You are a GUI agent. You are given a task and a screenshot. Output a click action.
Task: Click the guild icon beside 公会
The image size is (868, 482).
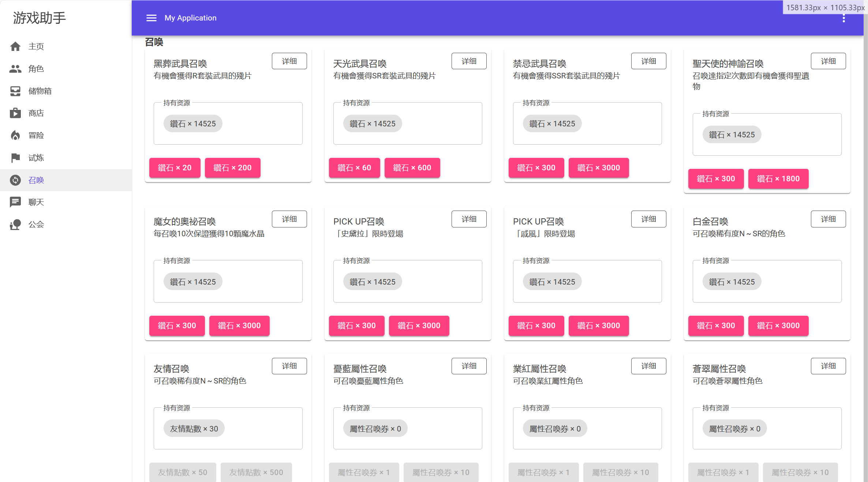[x=15, y=225]
